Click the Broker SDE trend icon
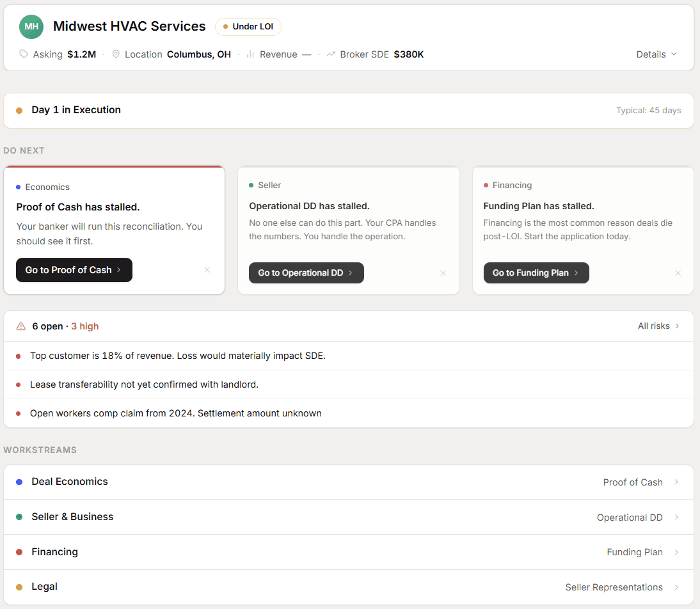Image resolution: width=700 pixels, height=609 pixels. (x=331, y=54)
